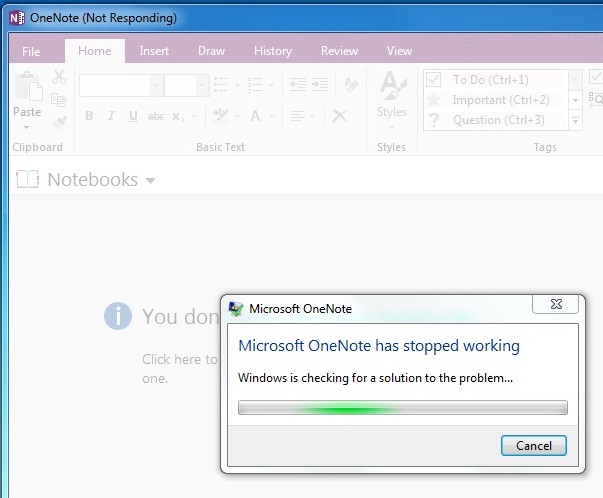Click the text highlight color icon
The width and height of the screenshot is (603, 498).
tap(221, 115)
